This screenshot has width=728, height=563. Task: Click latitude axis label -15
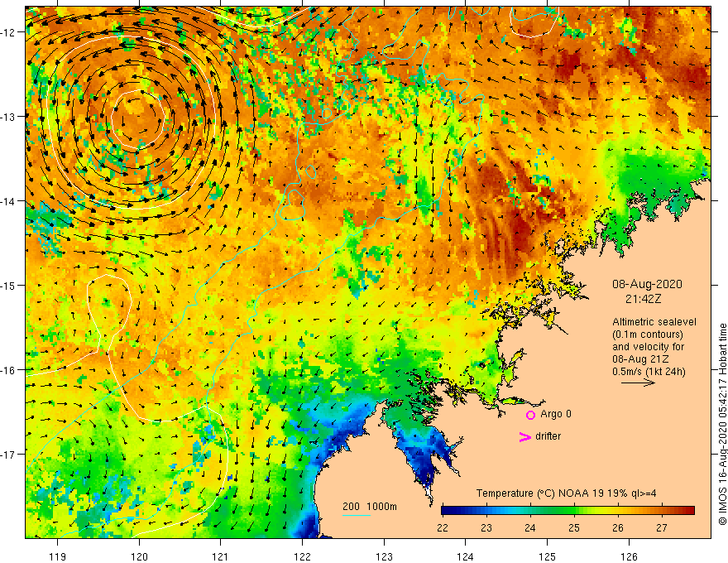point(8,285)
